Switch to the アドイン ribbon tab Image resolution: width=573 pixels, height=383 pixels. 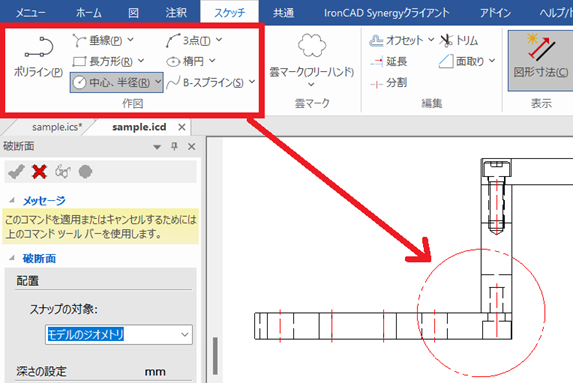pos(496,13)
